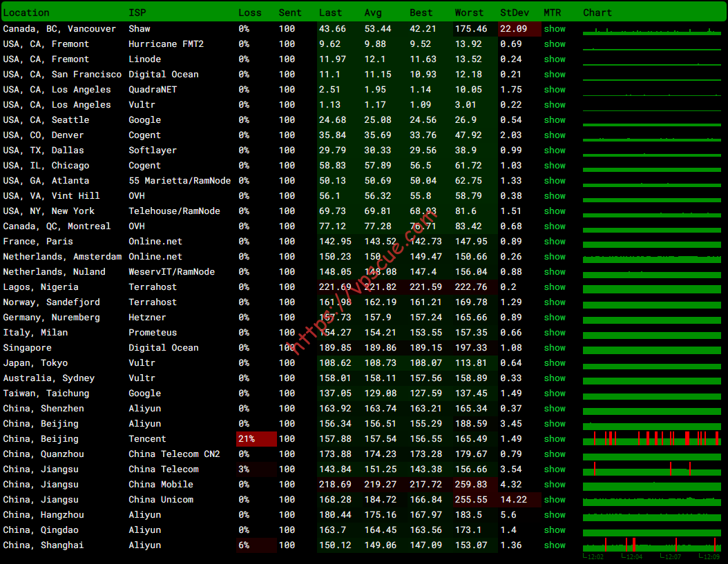728x564 pixels.
Task: Open show link for China Mobile row
Action: [x=555, y=485]
